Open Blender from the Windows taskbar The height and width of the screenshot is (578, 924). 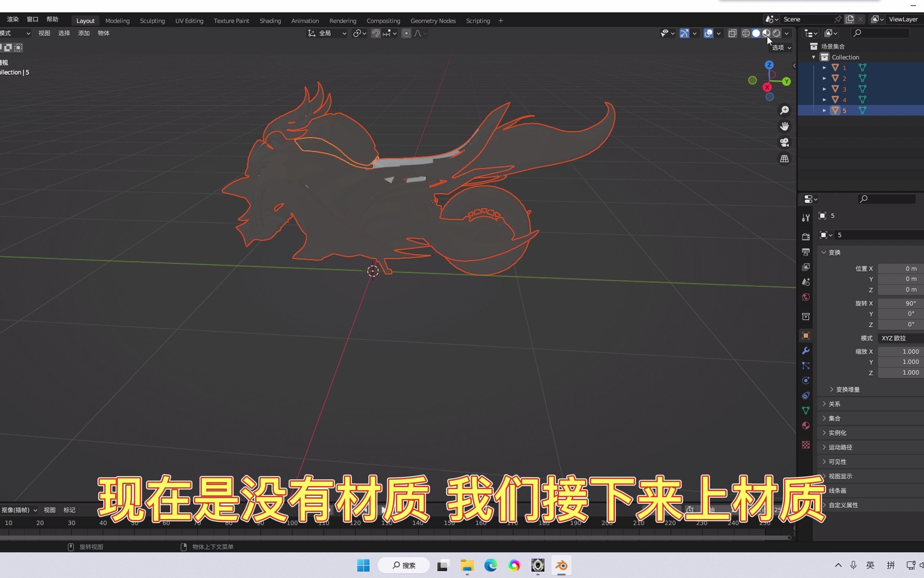tap(561, 565)
